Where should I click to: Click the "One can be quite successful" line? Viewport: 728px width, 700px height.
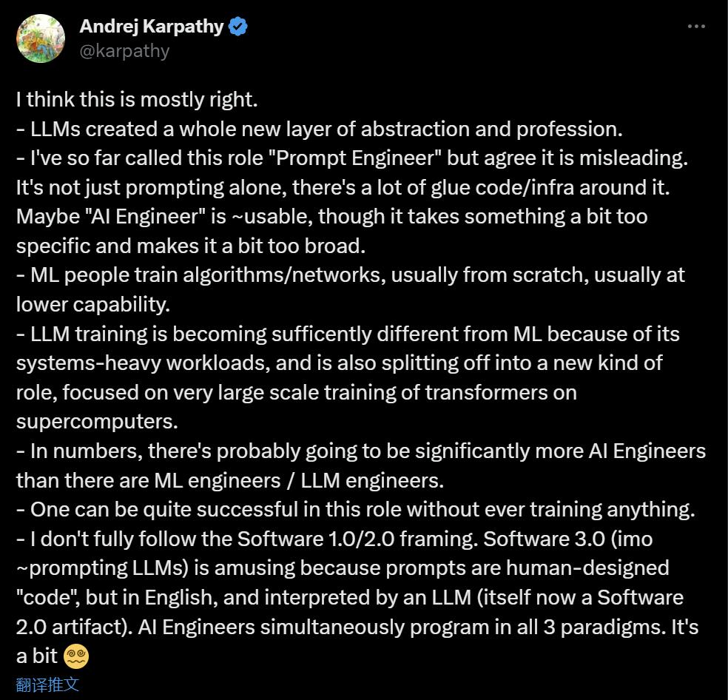click(x=356, y=510)
